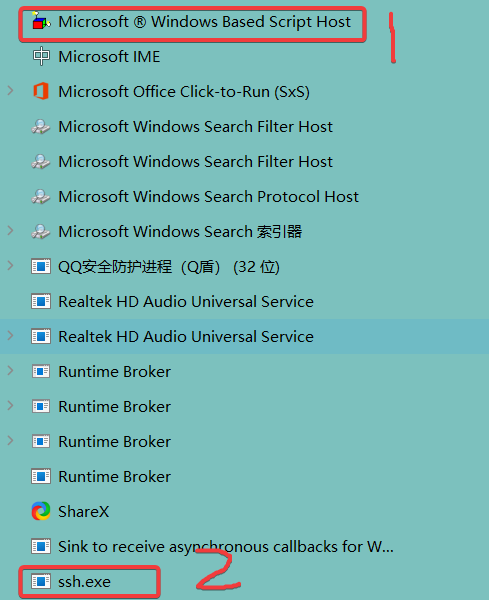This screenshot has width=489, height=600.
Task: Click the QQ security process icon
Action: pos(41,266)
